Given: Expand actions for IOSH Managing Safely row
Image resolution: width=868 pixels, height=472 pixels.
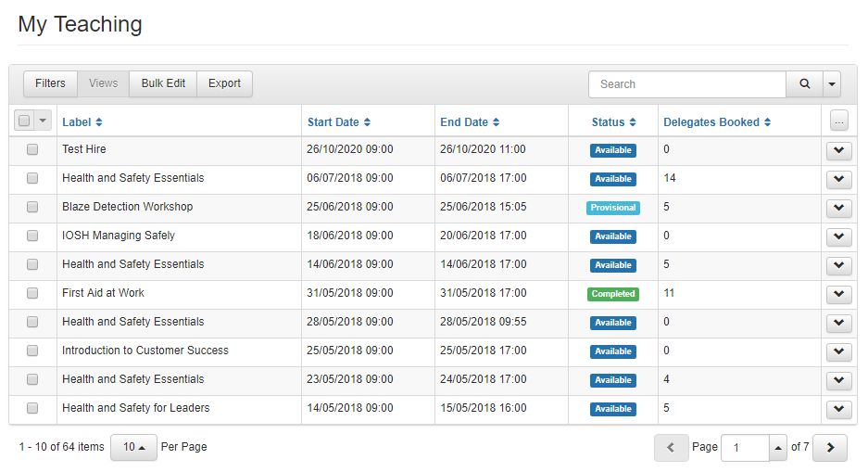Looking at the screenshot, I should click(x=838, y=236).
